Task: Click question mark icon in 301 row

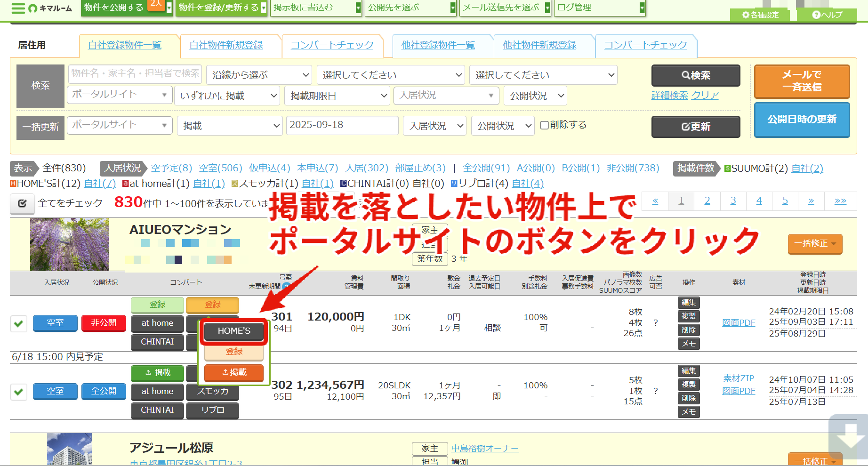Action: click(656, 323)
